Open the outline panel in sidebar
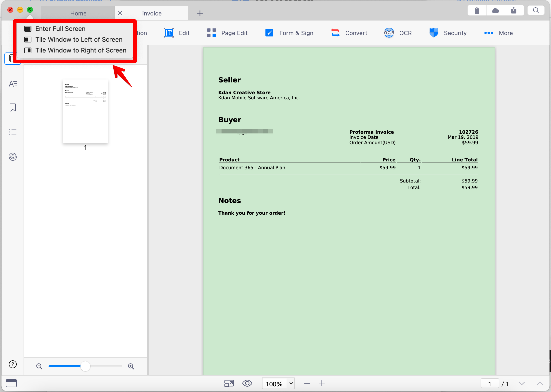 [13, 84]
